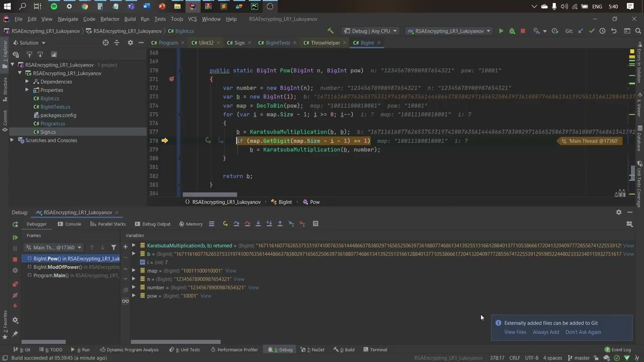Image resolution: width=644 pixels, height=362 pixels.
Task: Click the Debug bug icon in top toolbar
Action: click(512, 31)
